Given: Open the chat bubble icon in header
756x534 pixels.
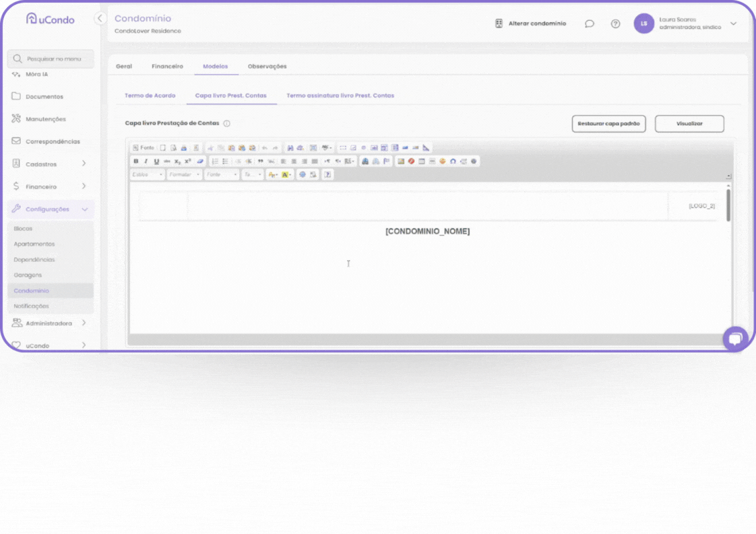Looking at the screenshot, I should [x=590, y=24].
